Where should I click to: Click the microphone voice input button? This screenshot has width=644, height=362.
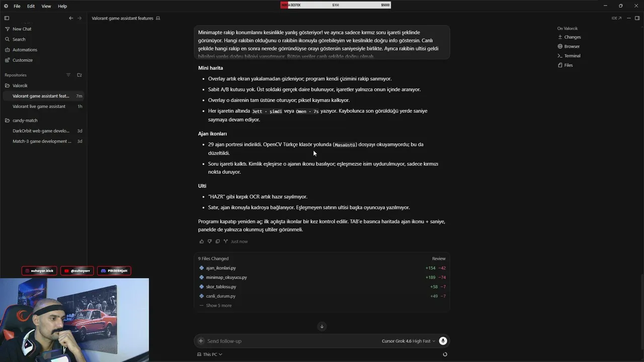[x=443, y=341]
